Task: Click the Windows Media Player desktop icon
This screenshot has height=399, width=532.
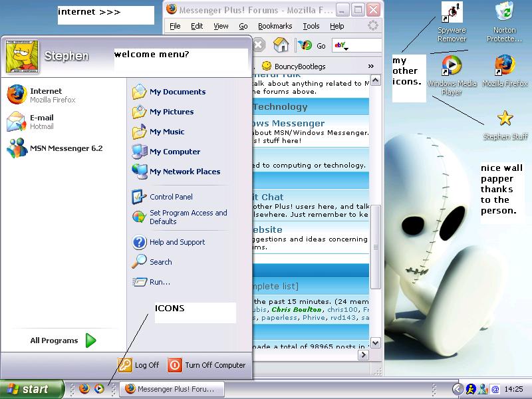Action: click(452, 66)
